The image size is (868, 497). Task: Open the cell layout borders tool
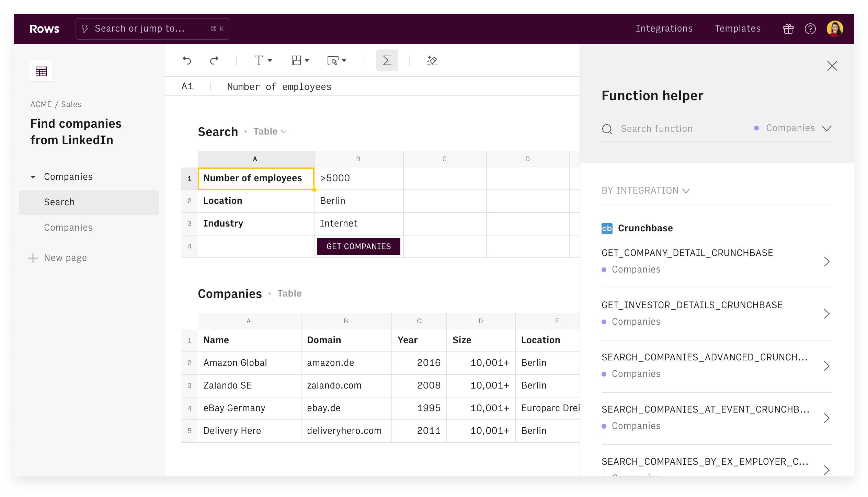click(x=296, y=61)
